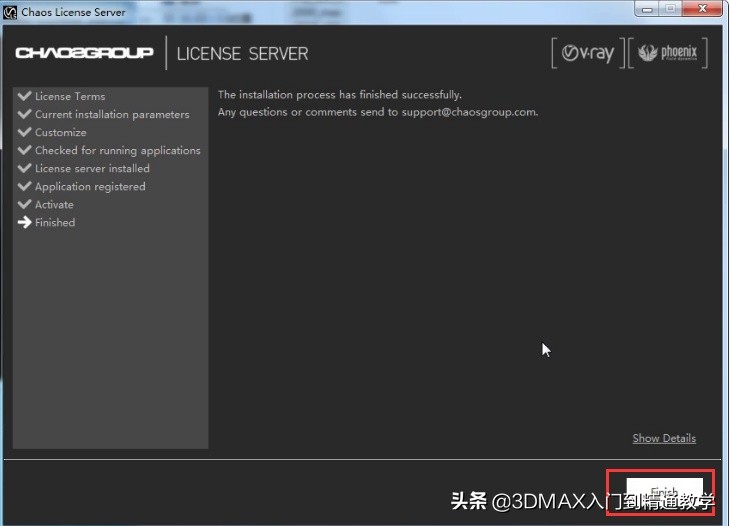Click the installation finished successfully message

pyautogui.click(x=339, y=94)
